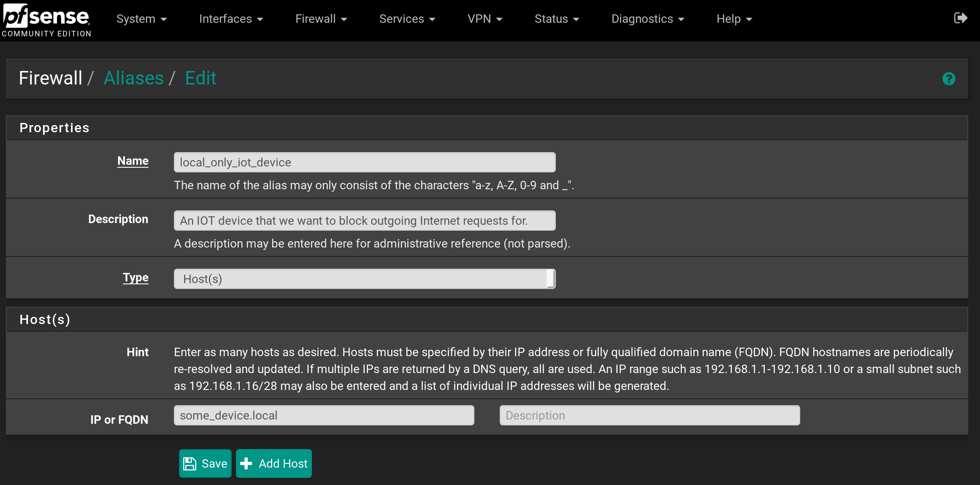
Task: Open the Status menu
Action: 556,19
